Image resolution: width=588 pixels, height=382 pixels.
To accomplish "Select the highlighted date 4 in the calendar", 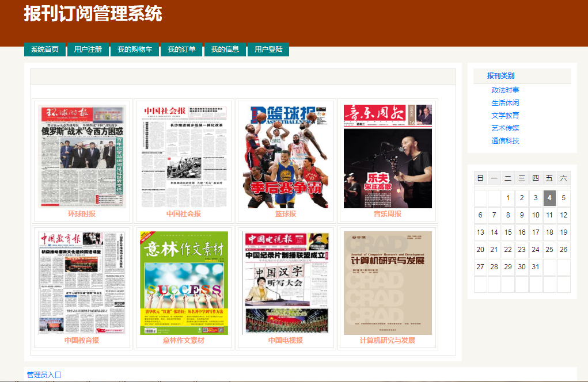I will click(x=549, y=198).
